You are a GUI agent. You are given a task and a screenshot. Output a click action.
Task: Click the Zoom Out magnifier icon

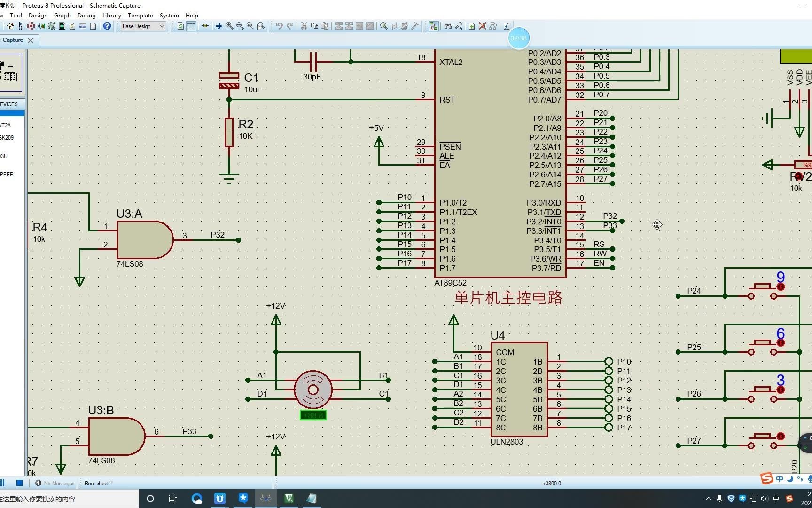pyautogui.click(x=240, y=26)
